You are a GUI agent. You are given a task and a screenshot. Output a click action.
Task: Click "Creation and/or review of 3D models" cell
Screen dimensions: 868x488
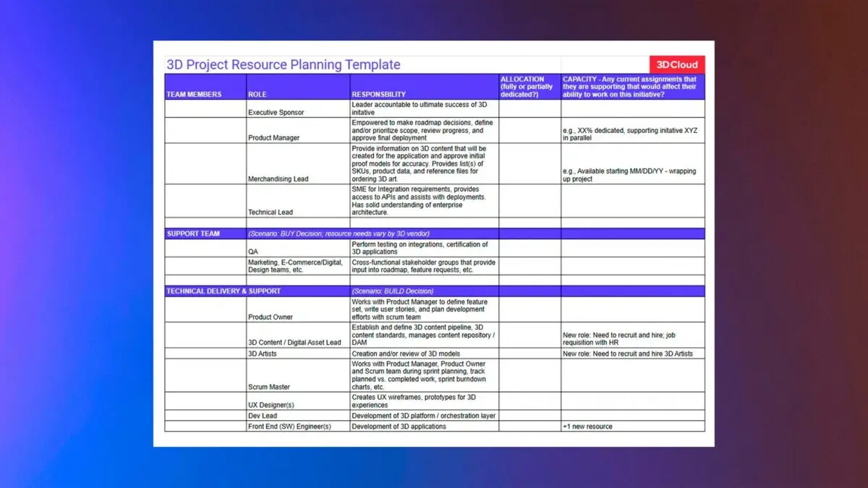pos(425,354)
